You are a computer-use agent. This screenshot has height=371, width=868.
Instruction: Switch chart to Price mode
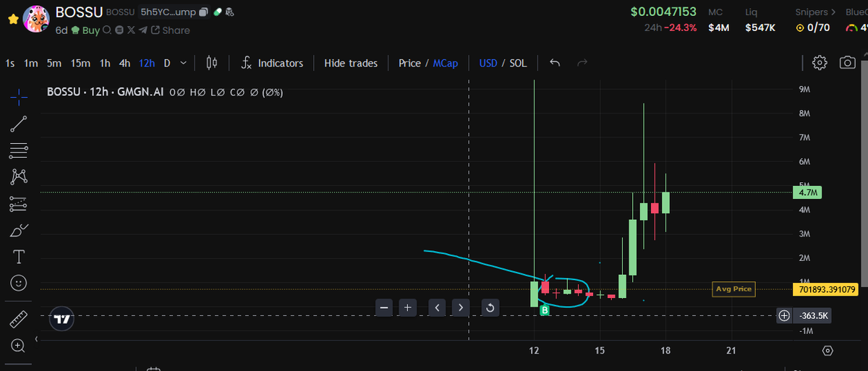(409, 63)
